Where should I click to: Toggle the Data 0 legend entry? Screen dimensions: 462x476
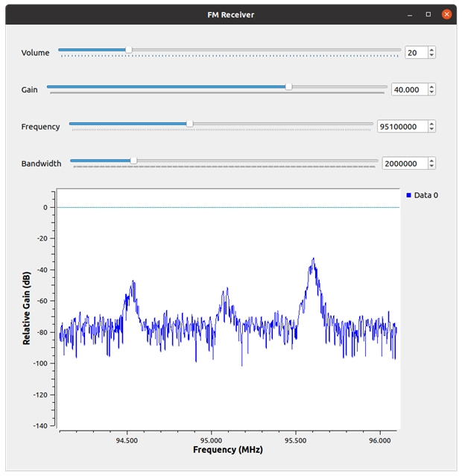422,195
